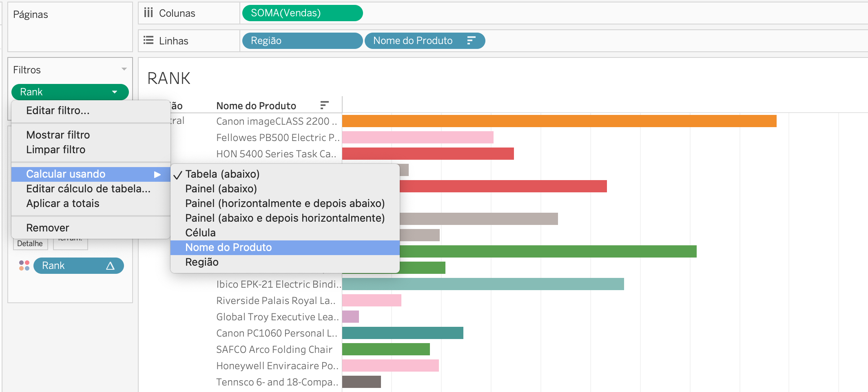The image size is (868, 392).
Task: Click the delta table calculation icon on Rank pill
Action: 111,266
